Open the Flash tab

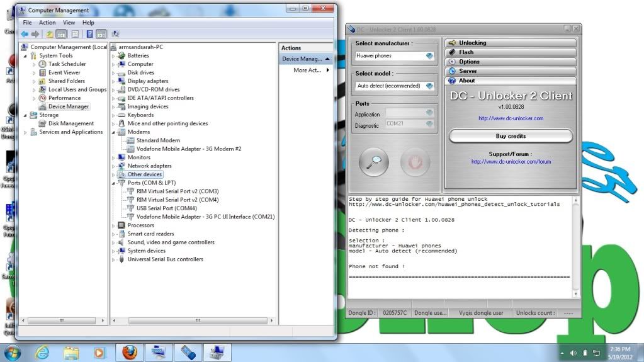pyautogui.click(x=466, y=52)
